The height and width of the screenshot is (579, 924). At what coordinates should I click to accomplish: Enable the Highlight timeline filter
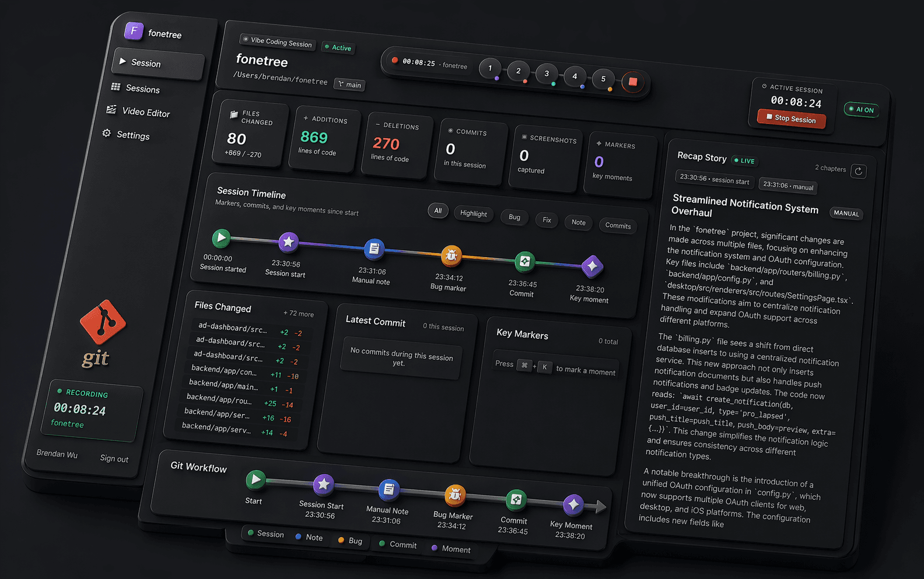pyautogui.click(x=473, y=214)
